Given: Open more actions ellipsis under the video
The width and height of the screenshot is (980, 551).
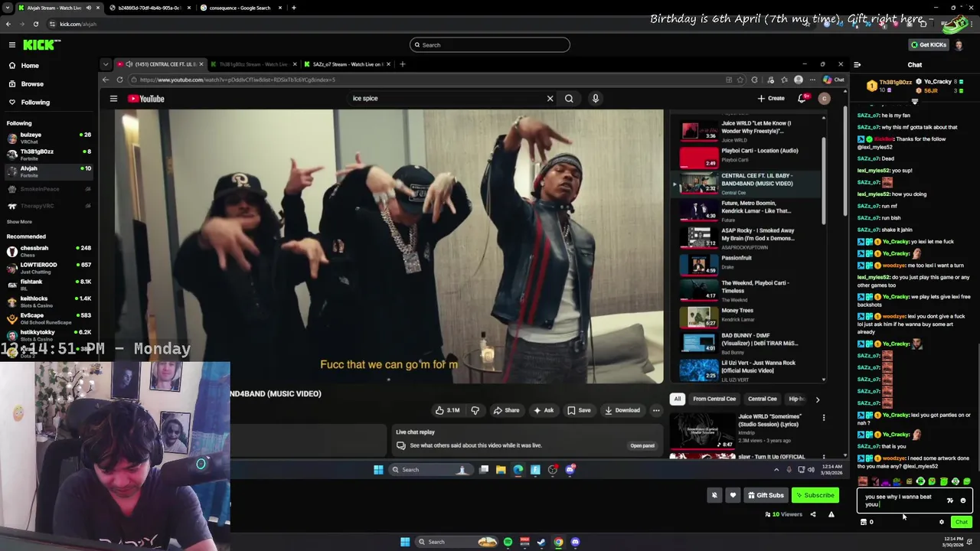Looking at the screenshot, I should coord(656,411).
